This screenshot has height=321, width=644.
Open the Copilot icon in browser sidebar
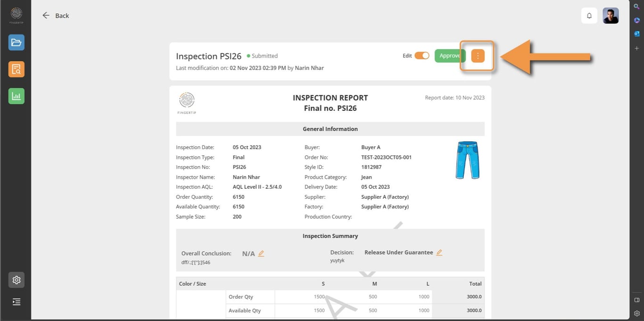[636, 20]
